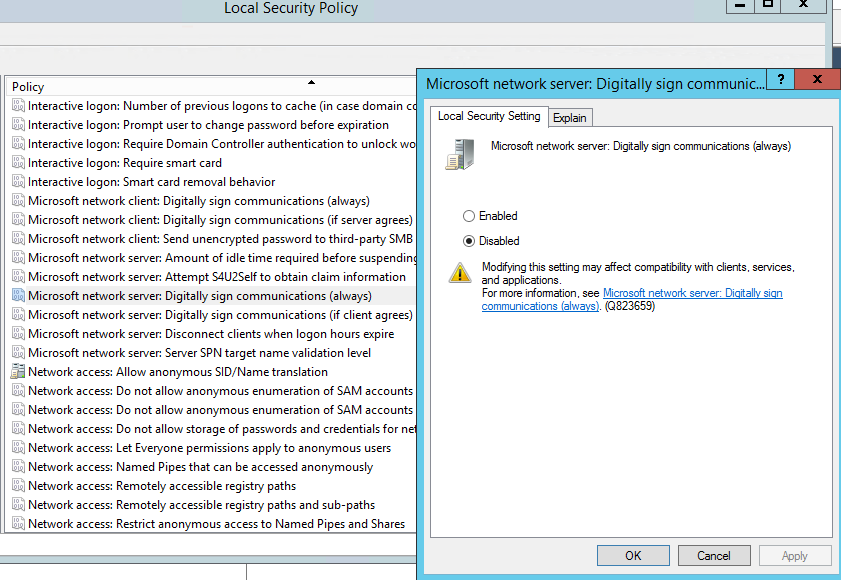The height and width of the screenshot is (580, 841).
Task: Switch to the Explain tab
Action: pyautogui.click(x=570, y=118)
